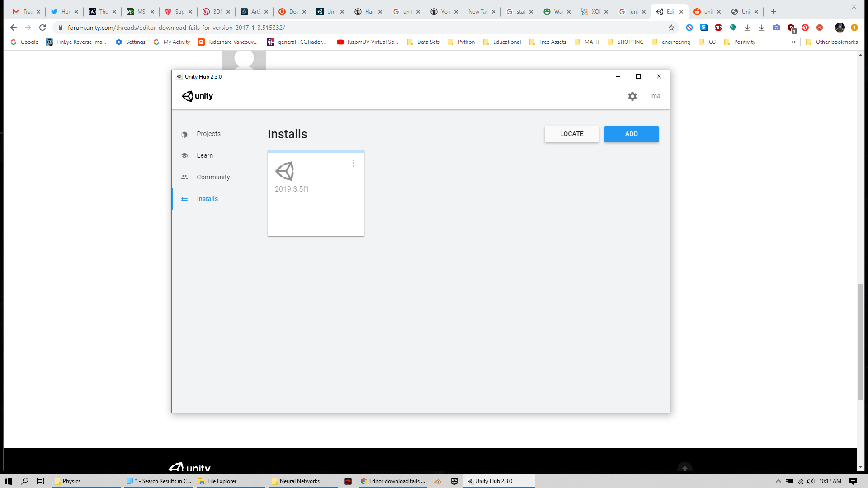Open the Python bookmarks folder
This screenshot has width=868, height=488.
pos(461,42)
